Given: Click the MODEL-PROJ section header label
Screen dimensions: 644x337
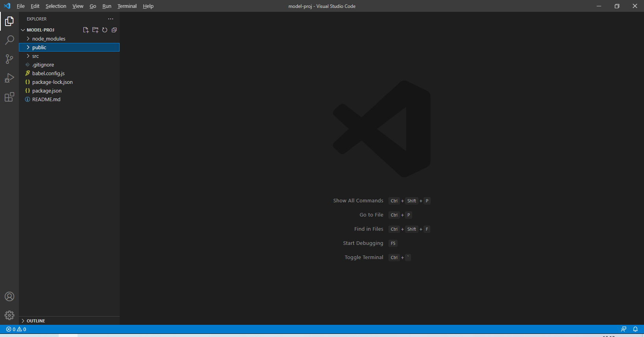Looking at the screenshot, I should pos(41,30).
